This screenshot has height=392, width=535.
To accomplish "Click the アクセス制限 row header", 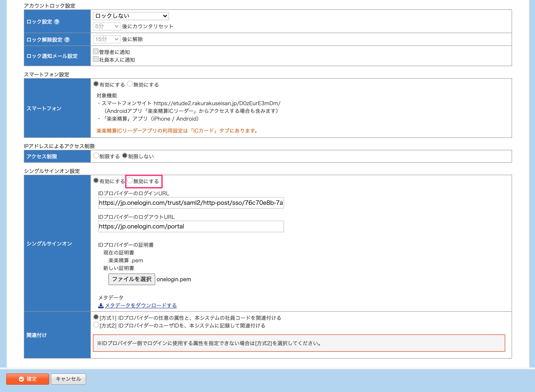I will pyautogui.click(x=57, y=156).
